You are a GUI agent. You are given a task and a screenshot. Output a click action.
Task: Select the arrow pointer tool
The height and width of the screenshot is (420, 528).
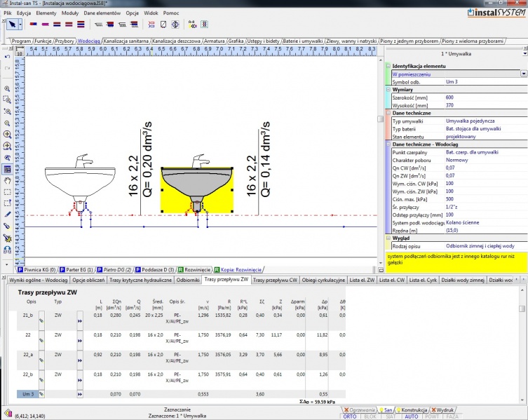(x=11, y=24)
